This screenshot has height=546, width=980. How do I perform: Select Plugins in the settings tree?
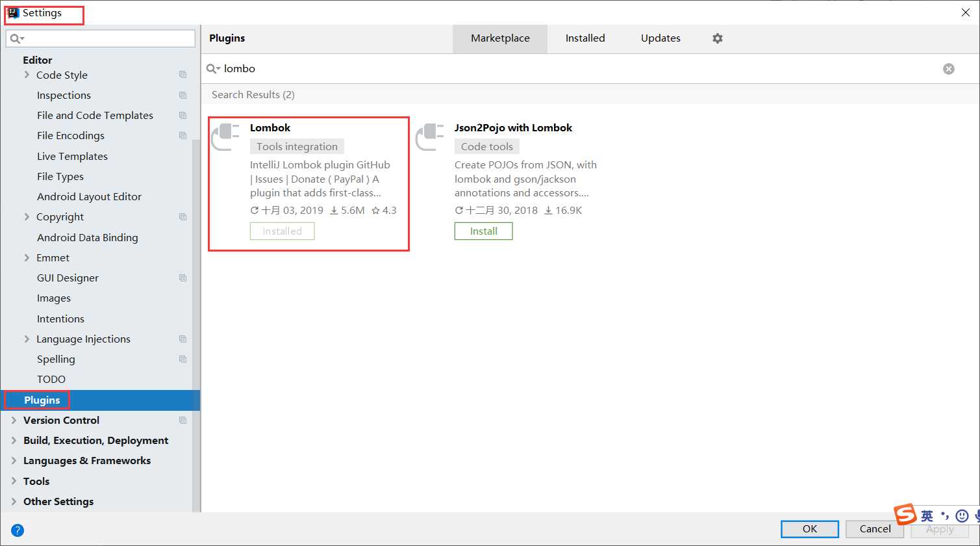(100, 400)
